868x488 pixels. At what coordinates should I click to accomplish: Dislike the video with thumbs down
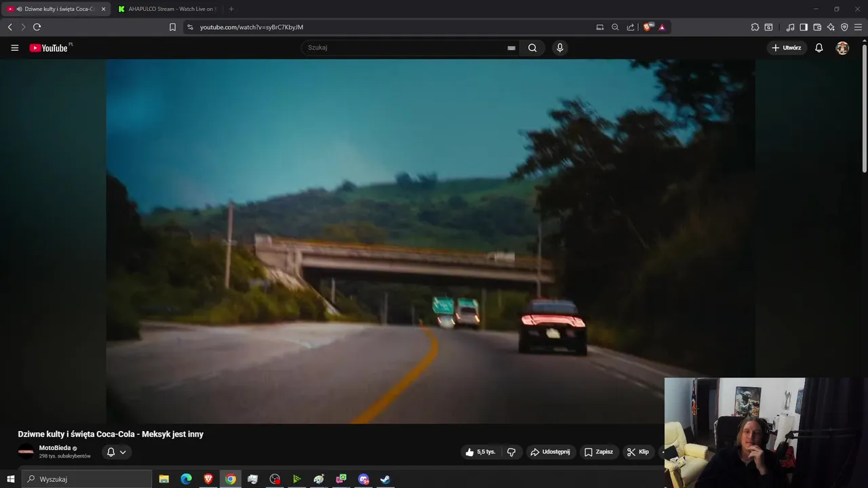511,452
